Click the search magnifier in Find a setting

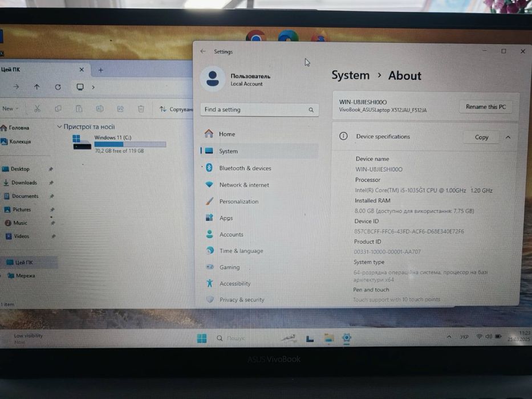pos(311,110)
